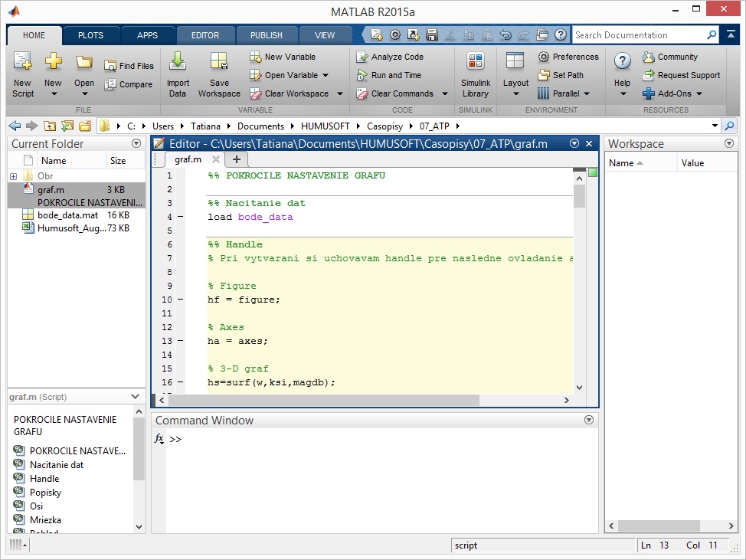Click the editor horizontal scrollbar
This screenshot has height=560, width=746.
pyautogui.click(x=323, y=400)
